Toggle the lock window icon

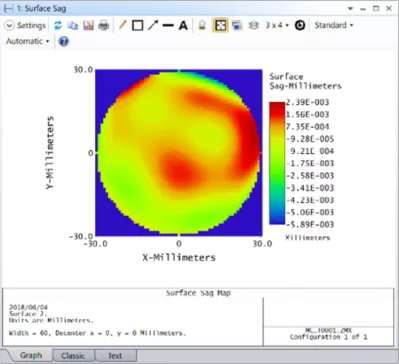202,25
